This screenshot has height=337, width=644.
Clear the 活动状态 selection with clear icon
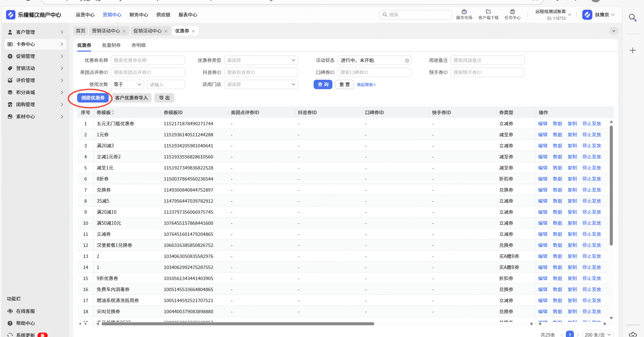407,61
